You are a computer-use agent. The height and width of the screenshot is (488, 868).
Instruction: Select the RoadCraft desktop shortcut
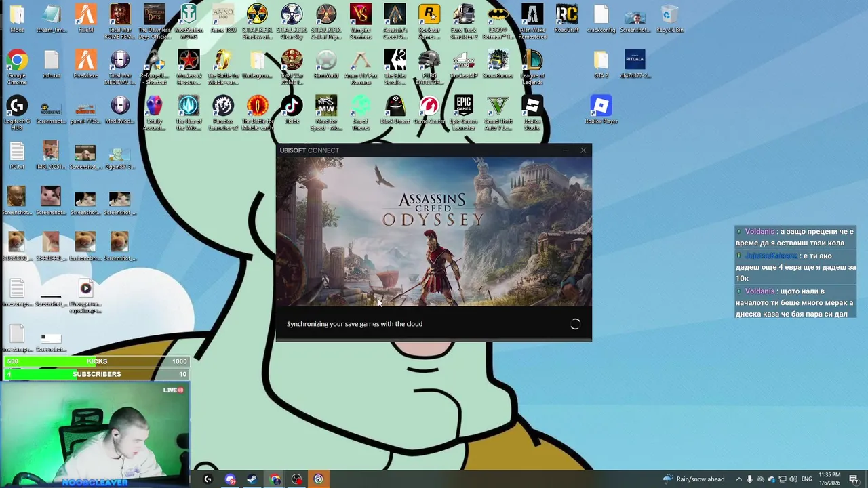(x=567, y=19)
